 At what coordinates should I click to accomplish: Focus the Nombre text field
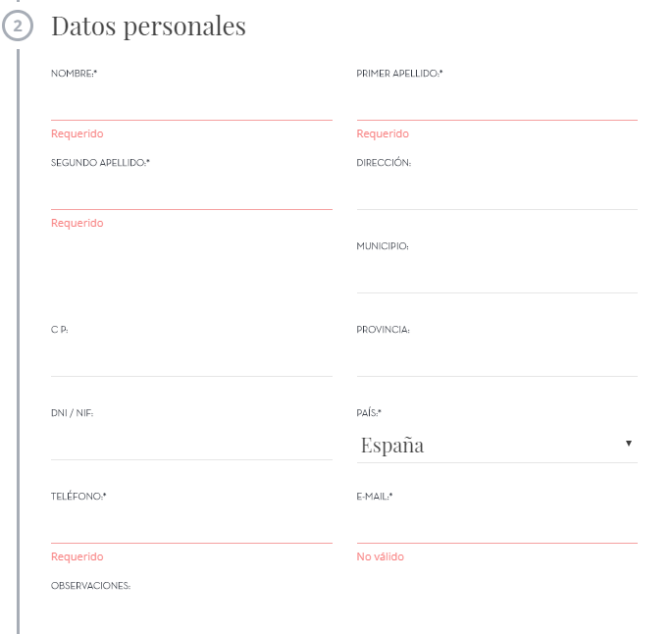pyautogui.click(x=191, y=105)
